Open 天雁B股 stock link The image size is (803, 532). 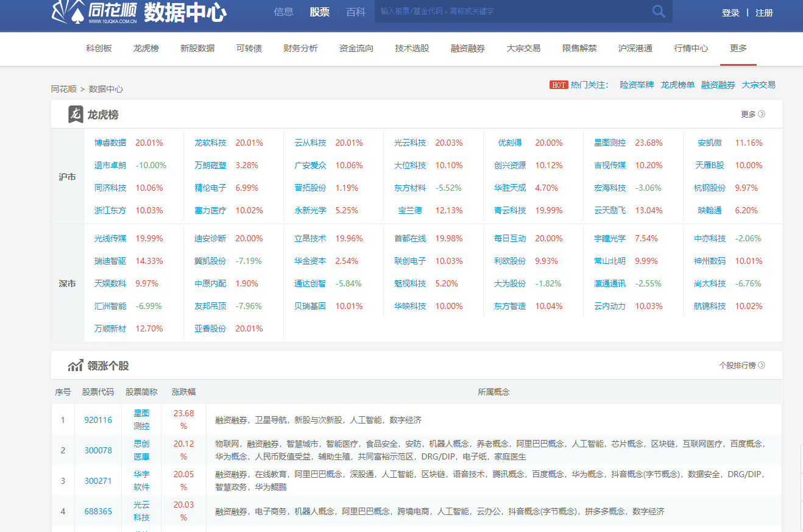710,165
